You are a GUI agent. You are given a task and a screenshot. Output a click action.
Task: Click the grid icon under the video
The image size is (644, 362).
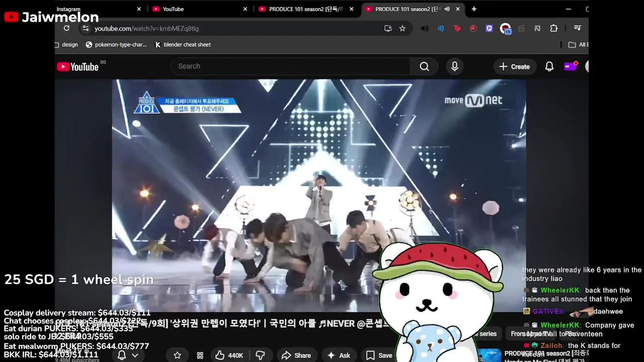[x=200, y=355]
